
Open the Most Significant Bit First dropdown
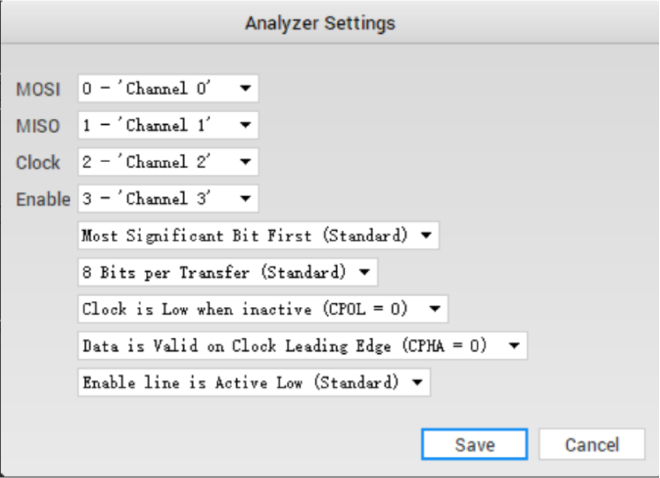pyautogui.click(x=258, y=236)
